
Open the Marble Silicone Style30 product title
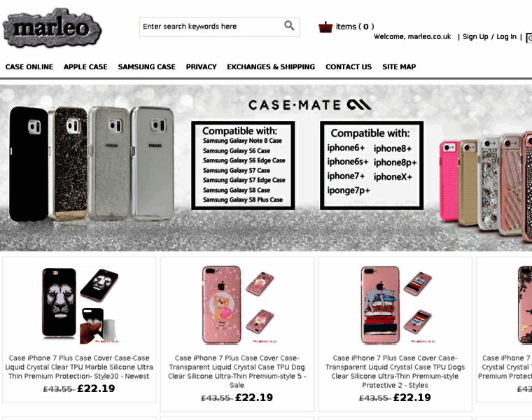pos(79,367)
